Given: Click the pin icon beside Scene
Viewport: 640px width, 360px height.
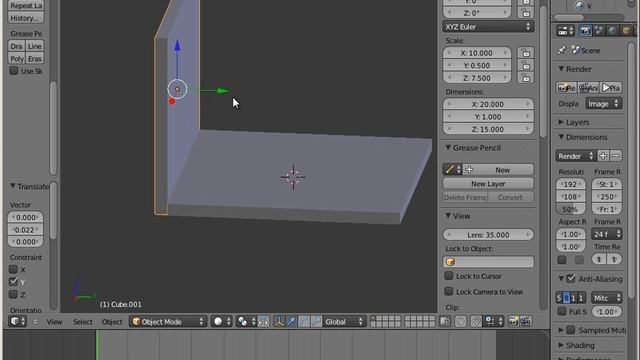Looking at the screenshot, I should (562, 50).
